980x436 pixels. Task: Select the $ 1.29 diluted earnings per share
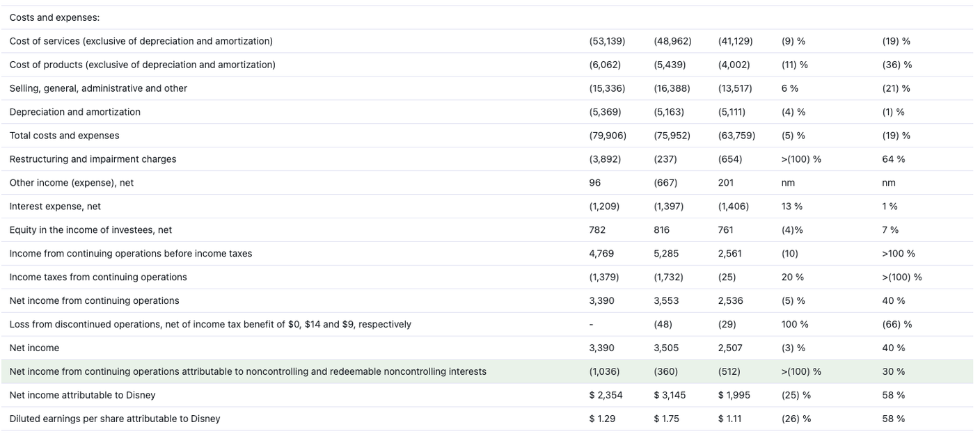[602, 419]
